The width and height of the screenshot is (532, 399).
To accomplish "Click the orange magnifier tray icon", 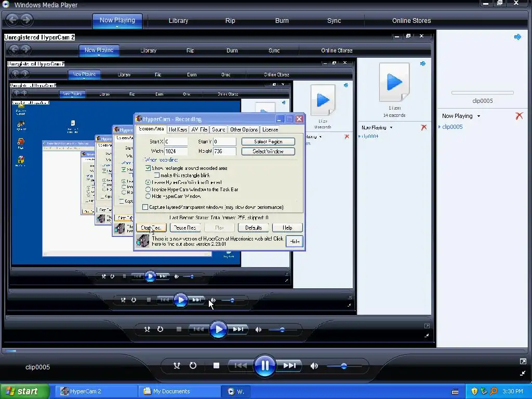I will pos(494,391).
